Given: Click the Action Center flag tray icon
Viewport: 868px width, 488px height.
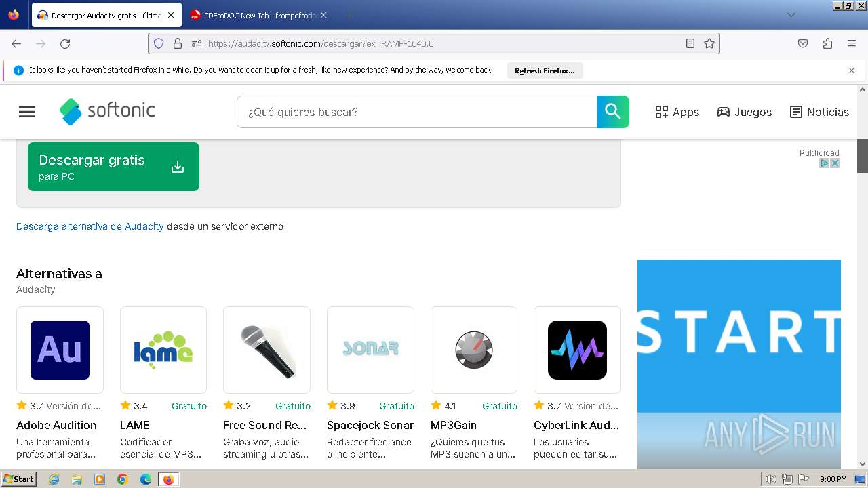Looking at the screenshot, I should 804,479.
